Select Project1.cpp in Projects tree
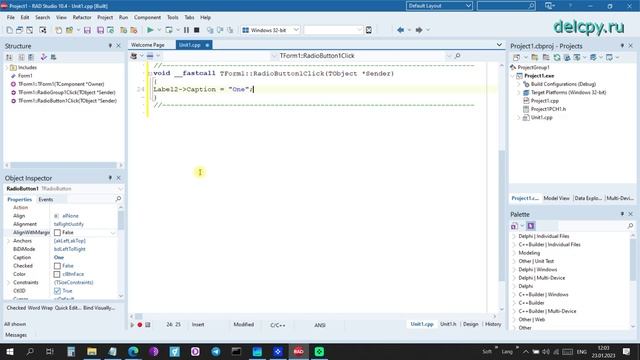This screenshot has width=640, height=360. pyautogui.click(x=545, y=101)
